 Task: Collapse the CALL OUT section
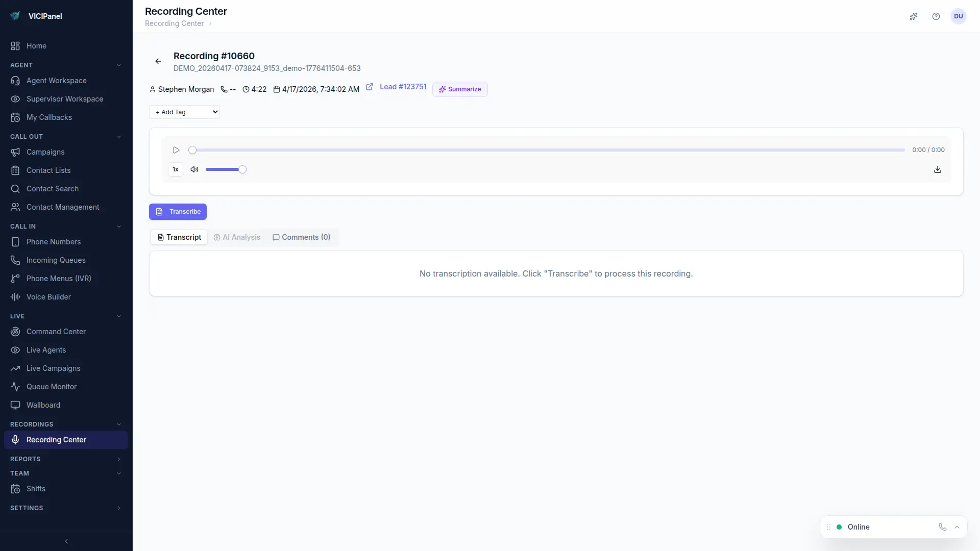[x=119, y=136]
